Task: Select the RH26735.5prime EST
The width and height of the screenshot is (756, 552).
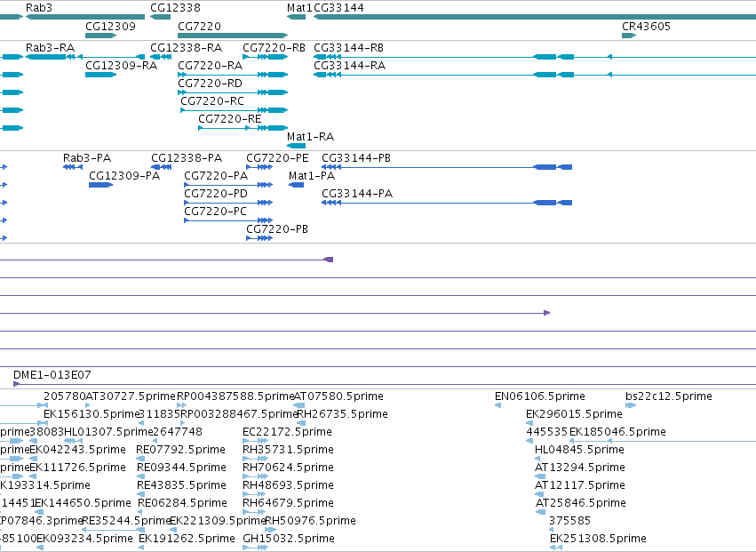Action: (301, 423)
